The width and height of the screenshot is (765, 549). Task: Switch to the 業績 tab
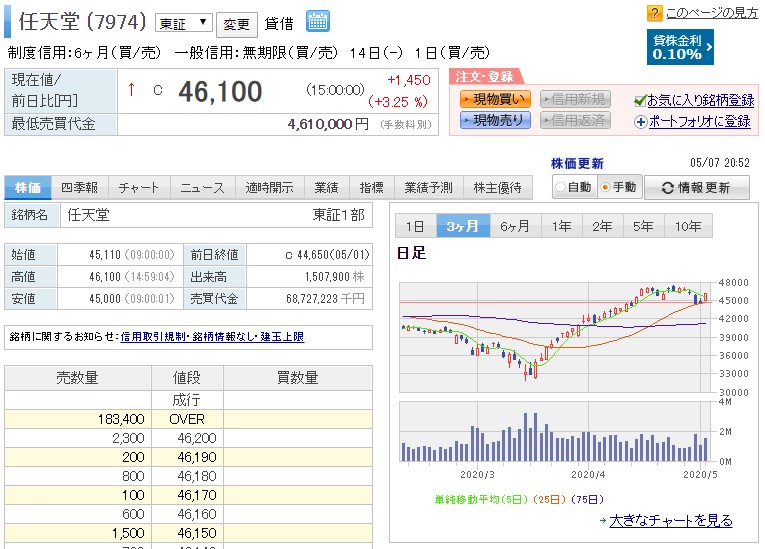point(326,188)
